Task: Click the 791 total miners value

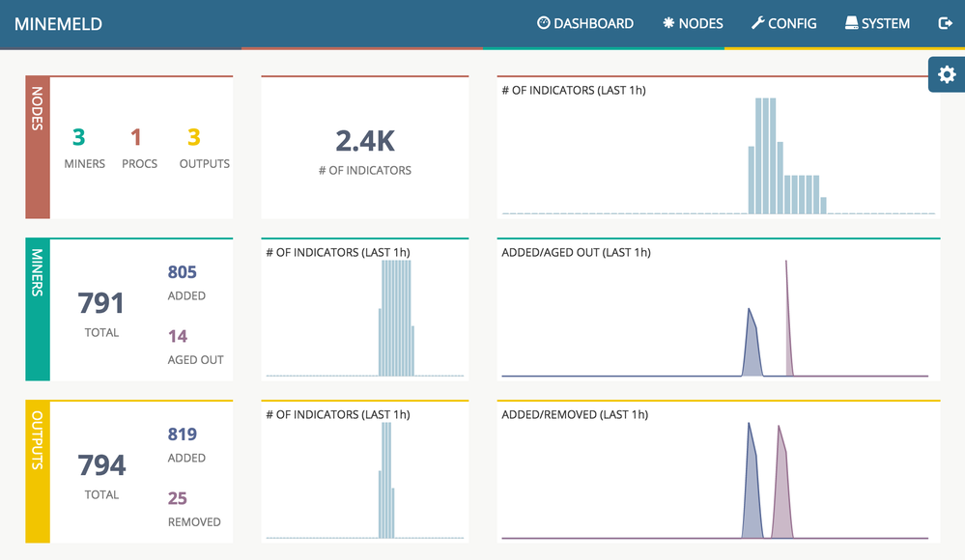Action: click(x=101, y=304)
